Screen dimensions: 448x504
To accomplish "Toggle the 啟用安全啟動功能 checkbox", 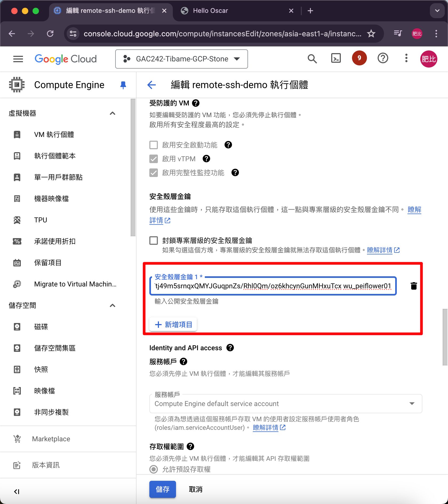I will tap(154, 145).
